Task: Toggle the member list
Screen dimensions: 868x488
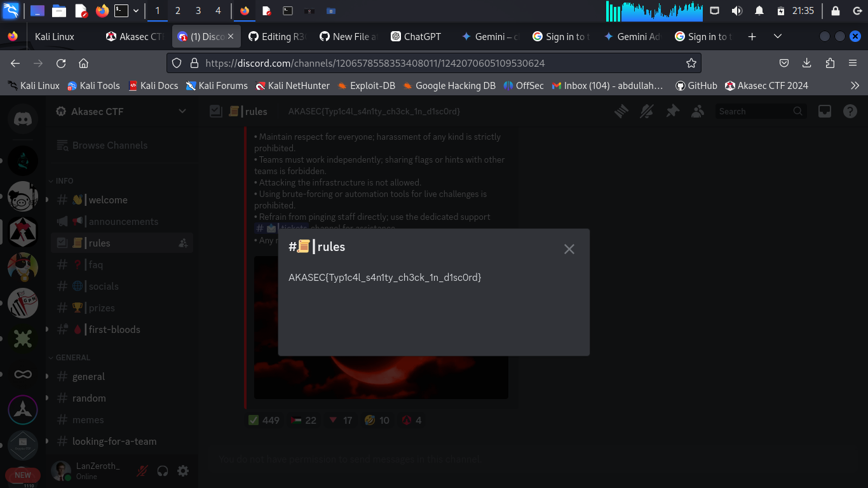Action: point(698,111)
